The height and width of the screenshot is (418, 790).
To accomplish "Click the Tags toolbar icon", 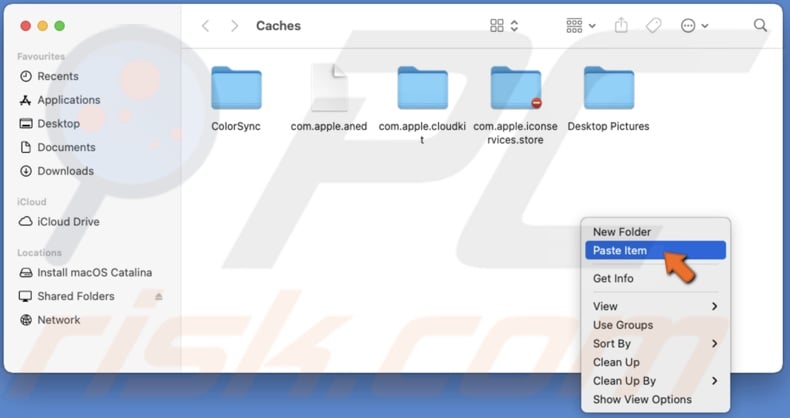I will [653, 25].
